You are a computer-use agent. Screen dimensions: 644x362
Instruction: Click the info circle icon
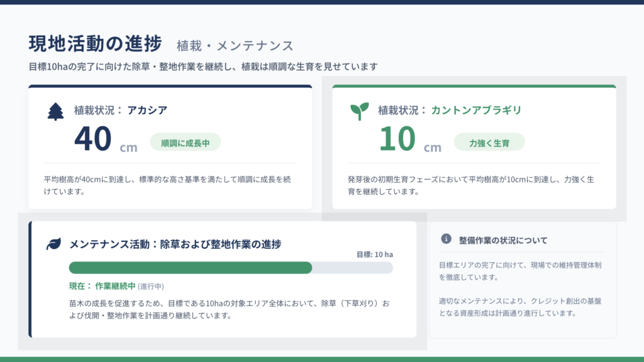tap(446, 239)
